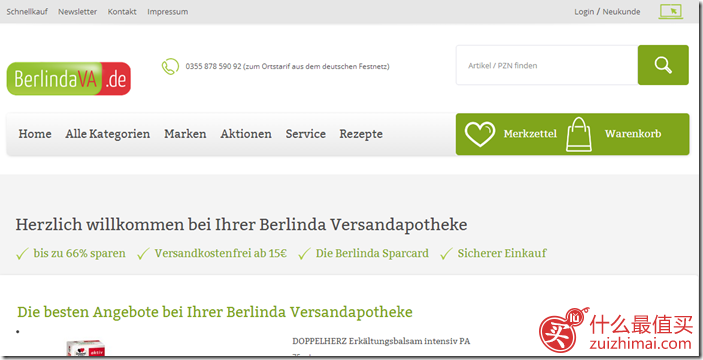Click the magnifying glass search button
703x360 pixels.
663,65
